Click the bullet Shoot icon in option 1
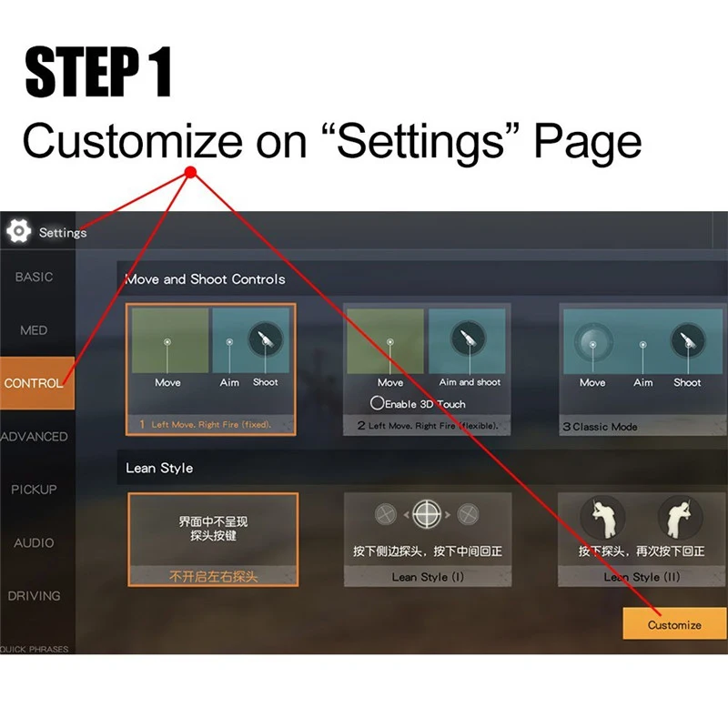 click(x=265, y=339)
